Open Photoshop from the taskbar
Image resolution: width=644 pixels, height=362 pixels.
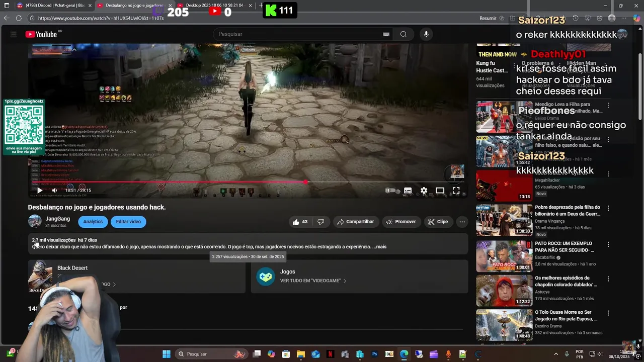[374, 354]
